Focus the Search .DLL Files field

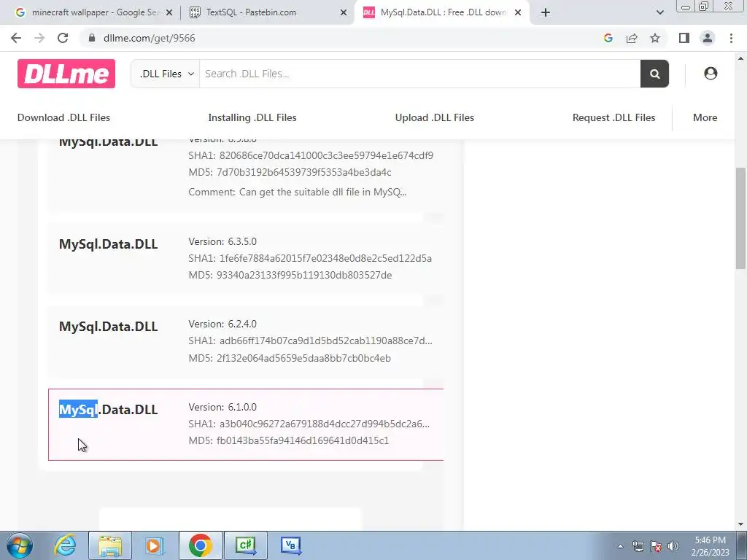point(419,74)
